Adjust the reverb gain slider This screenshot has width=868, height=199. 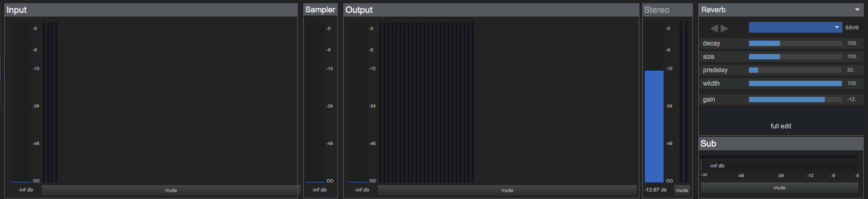[795, 99]
